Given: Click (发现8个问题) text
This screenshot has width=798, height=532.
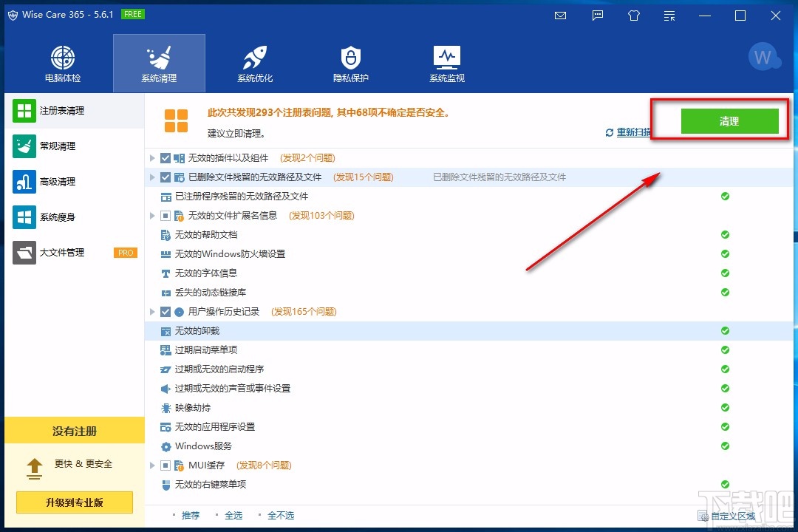Looking at the screenshot, I should tap(264, 465).
